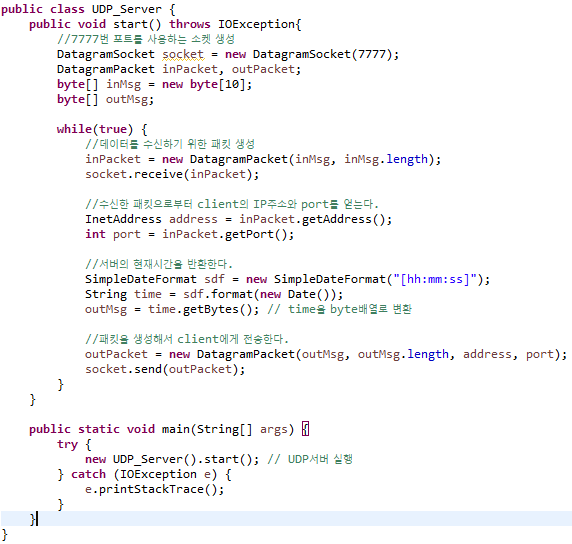This screenshot has height=544, width=572.
Task: Click the class name UDP_Server in declaration
Action: point(127,9)
